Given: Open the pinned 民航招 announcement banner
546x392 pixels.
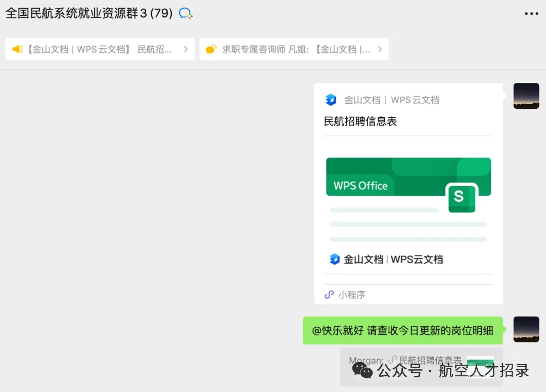Looking at the screenshot, I should [100, 49].
